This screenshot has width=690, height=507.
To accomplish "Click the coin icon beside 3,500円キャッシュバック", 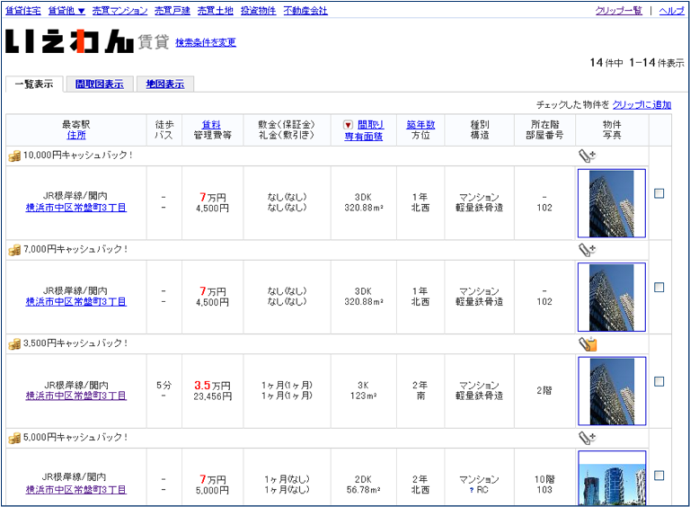I will click(14, 343).
